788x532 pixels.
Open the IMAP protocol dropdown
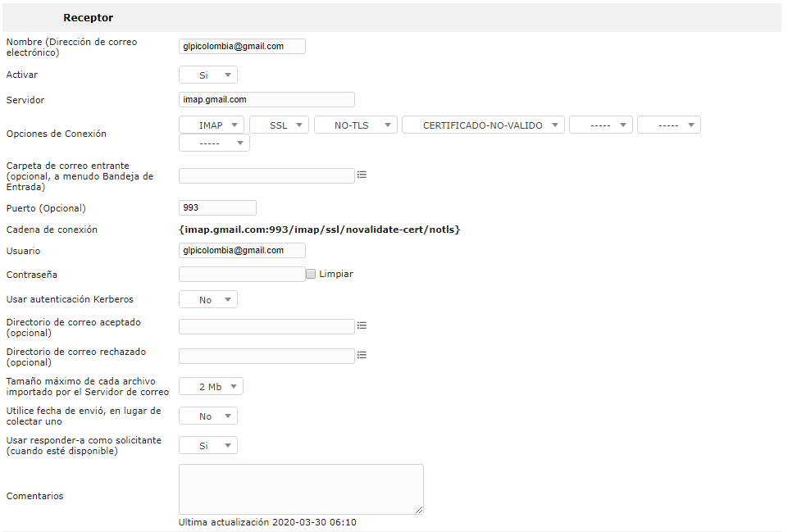pyautogui.click(x=212, y=125)
